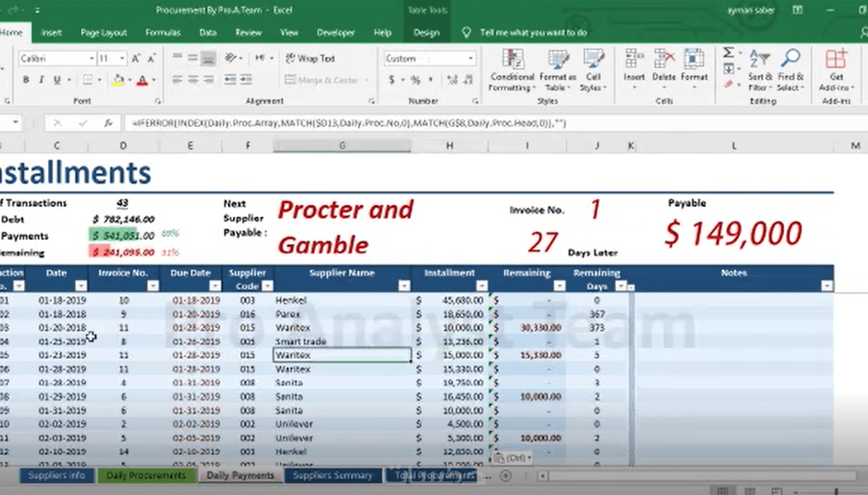The width and height of the screenshot is (868, 495).
Task: Open the Format cells menu
Action: click(694, 69)
